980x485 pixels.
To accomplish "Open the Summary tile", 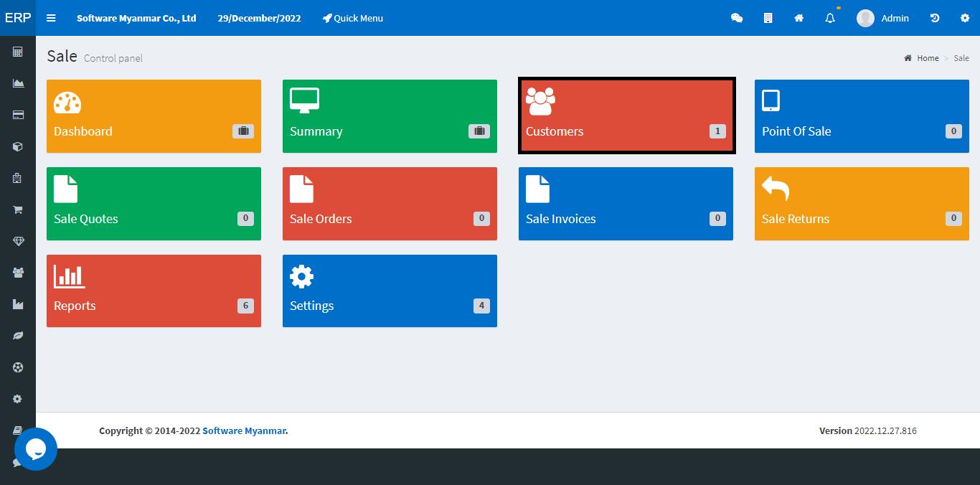I will click(x=390, y=116).
